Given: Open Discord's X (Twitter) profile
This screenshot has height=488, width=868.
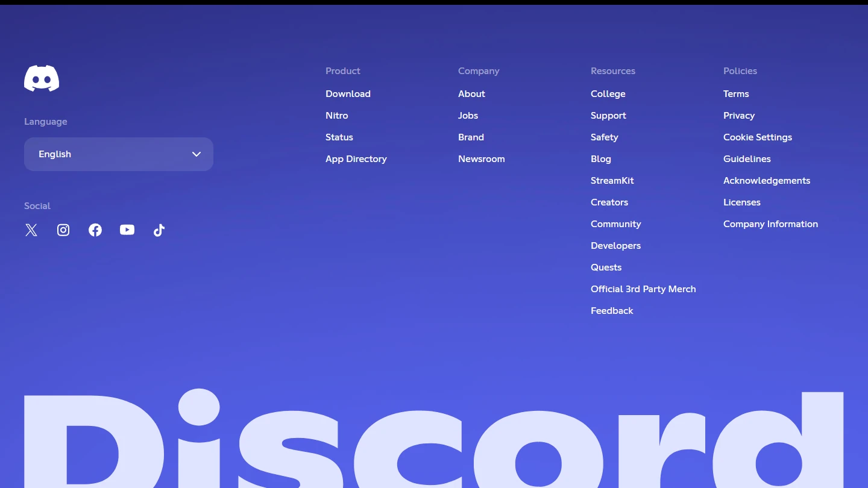Looking at the screenshot, I should pyautogui.click(x=31, y=230).
